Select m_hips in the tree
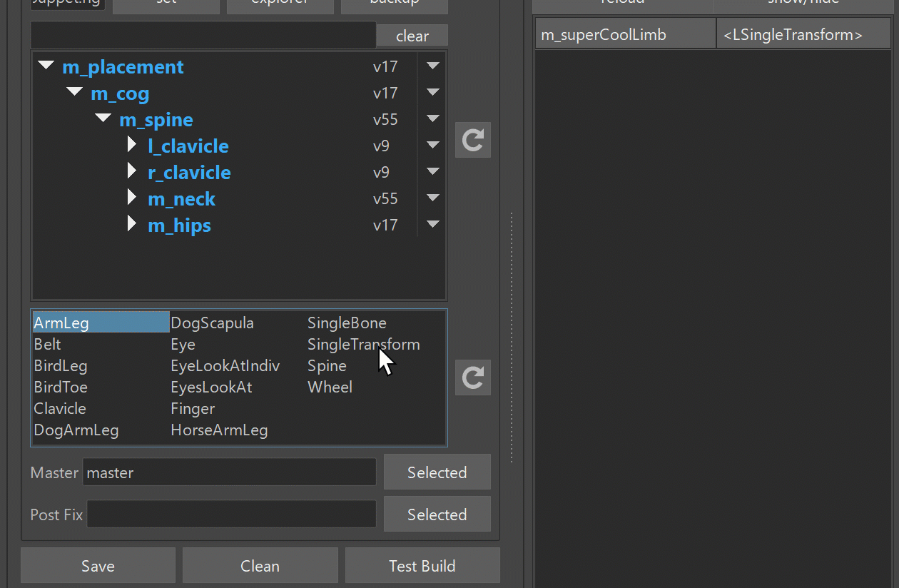 pos(179,225)
